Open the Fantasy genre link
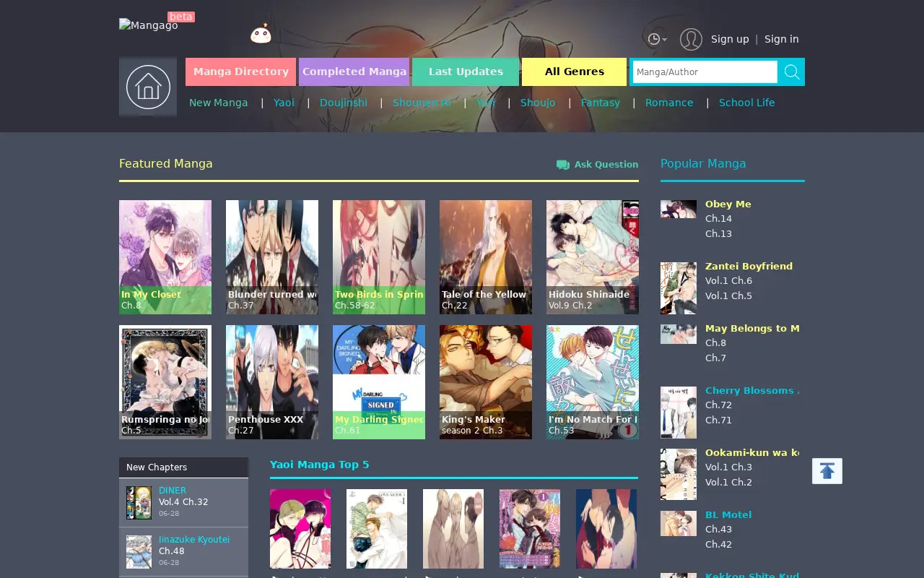 coord(601,103)
